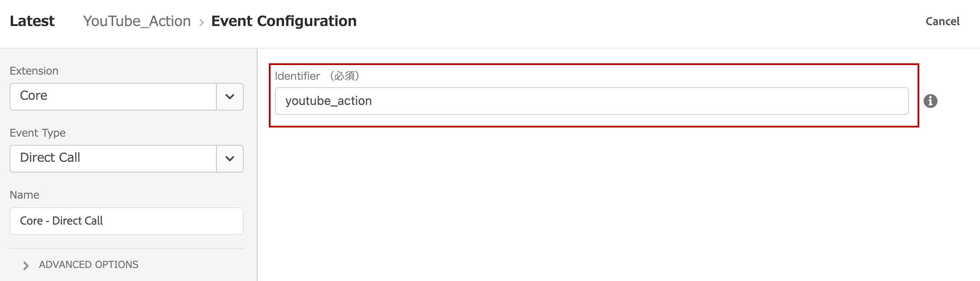
Task: Toggle the ADVANCED OPTIONS text label
Action: tap(88, 265)
